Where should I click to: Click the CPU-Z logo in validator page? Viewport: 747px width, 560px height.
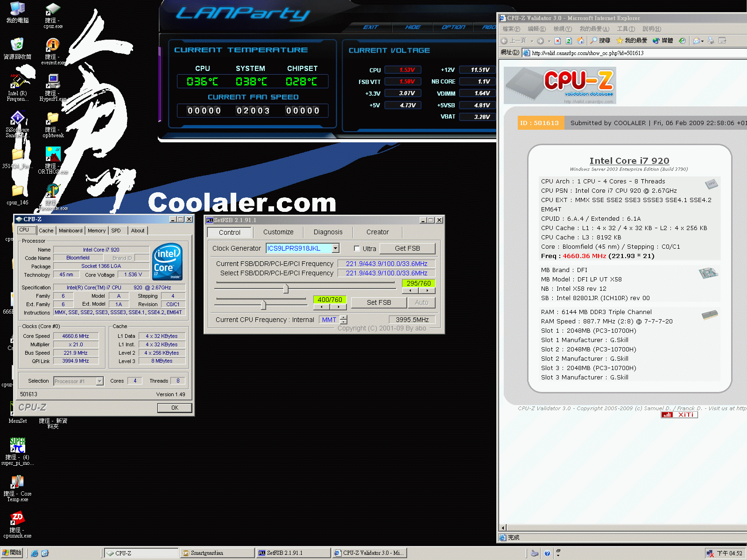pos(560,85)
